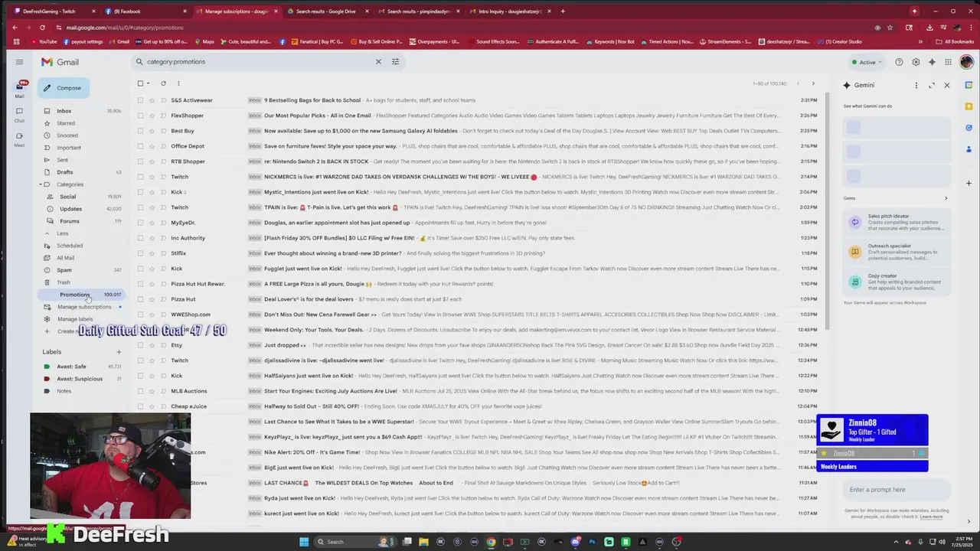Clear the category:promotions search text

pos(377,62)
